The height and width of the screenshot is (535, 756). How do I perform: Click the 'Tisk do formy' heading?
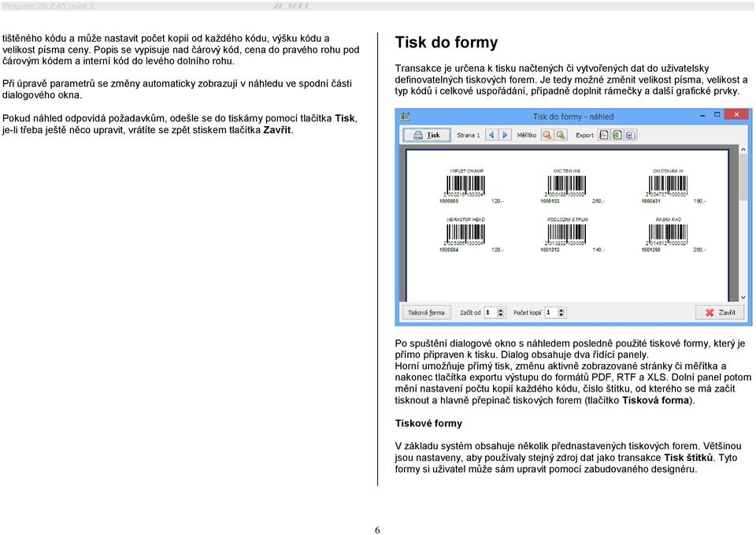447,43
